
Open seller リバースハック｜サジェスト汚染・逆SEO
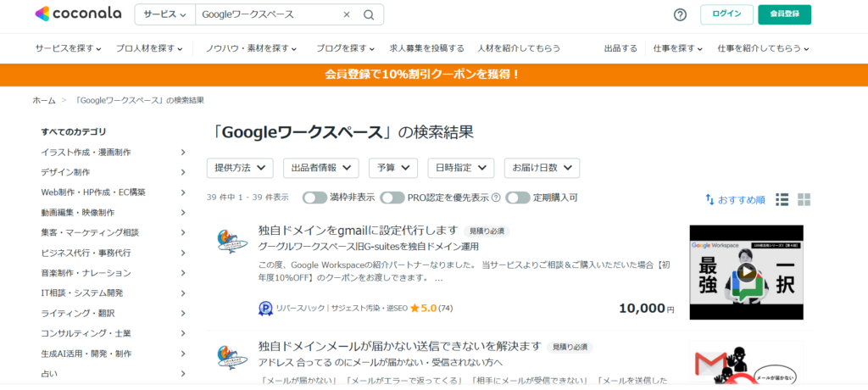(x=342, y=309)
